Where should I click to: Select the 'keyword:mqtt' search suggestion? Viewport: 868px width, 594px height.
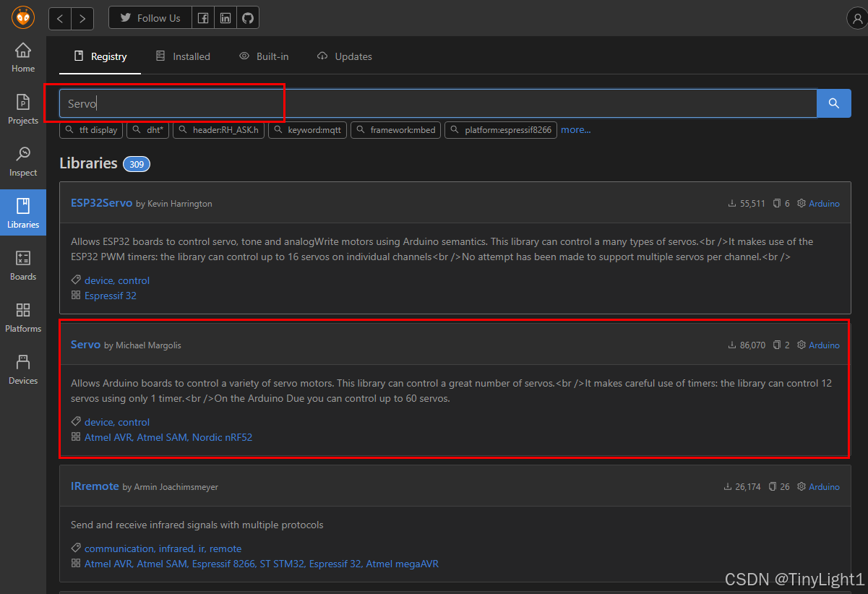point(309,130)
